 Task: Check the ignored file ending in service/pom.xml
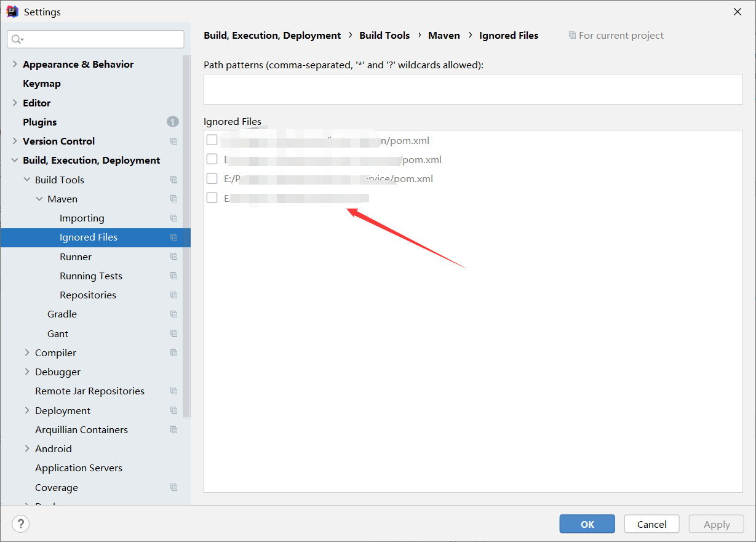coord(212,178)
